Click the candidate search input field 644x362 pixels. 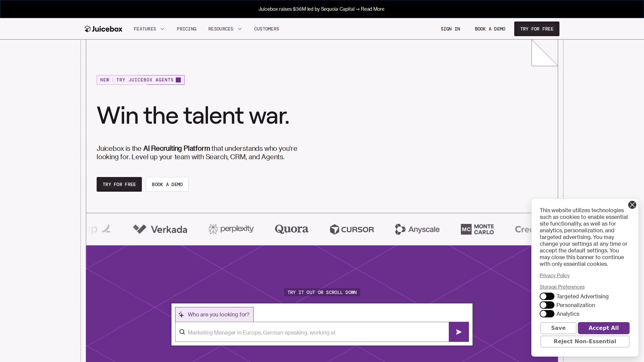tap(315, 333)
